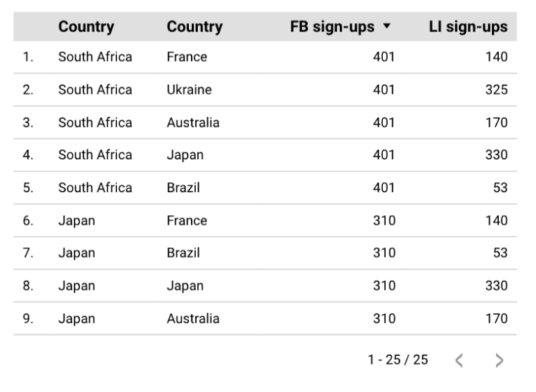The width and height of the screenshot is (536, 392).
Task: Click the Australia cell in row 3
Action: (193, 123)
